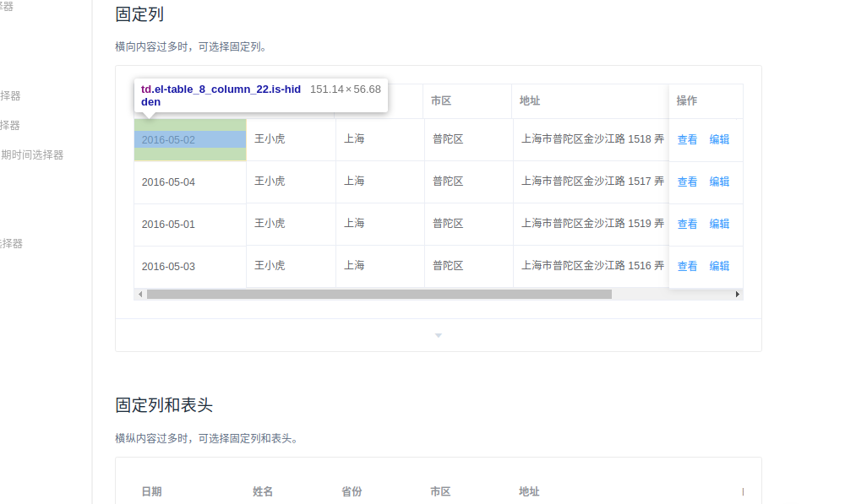856x504 pixels.
Task: Click the highlighted 2016-05-02 date cell
Action: [189, 138]
